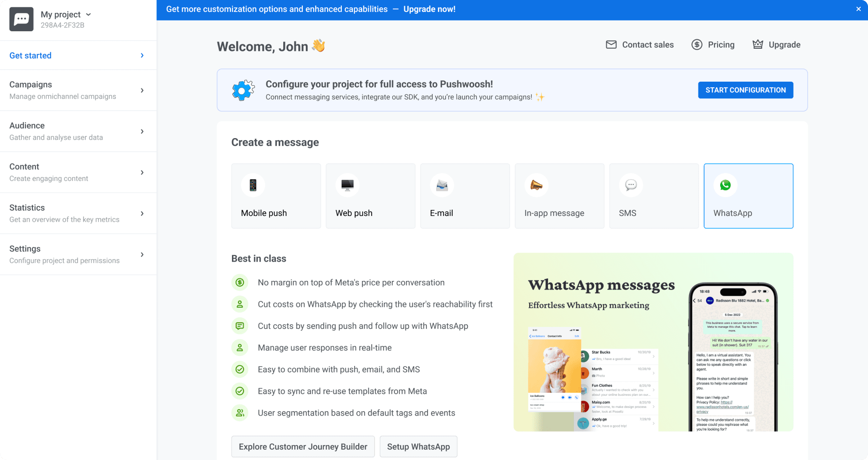Click the WhatsApp messages promo image
This screenshot has height=460, width=868.
[x=653, y=342]
